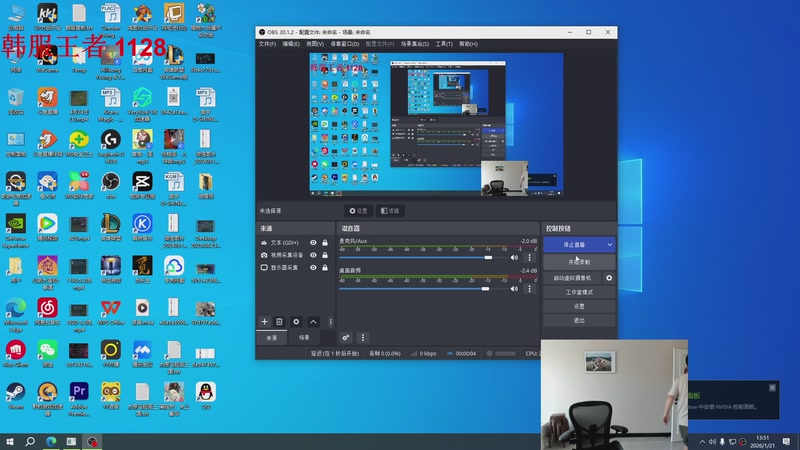Select the QQ penguin desktop icon
The image size is (800, 450).
(x=206, y=395)
